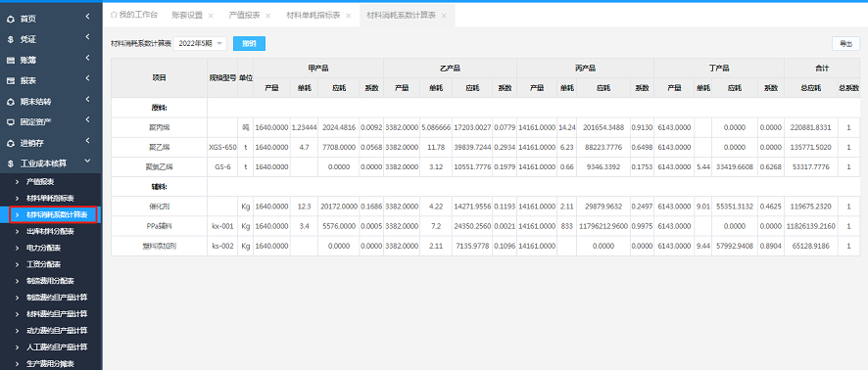Open 生产费用分摊表 in sidebar
The width and height of the screenshot is (868, 370).
51,364
